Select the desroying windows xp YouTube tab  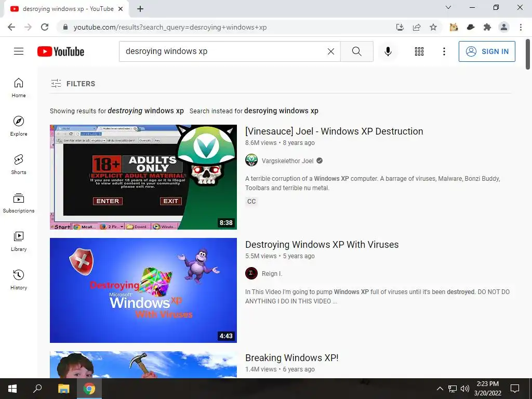pyautogui.click(x=66, y=9)
